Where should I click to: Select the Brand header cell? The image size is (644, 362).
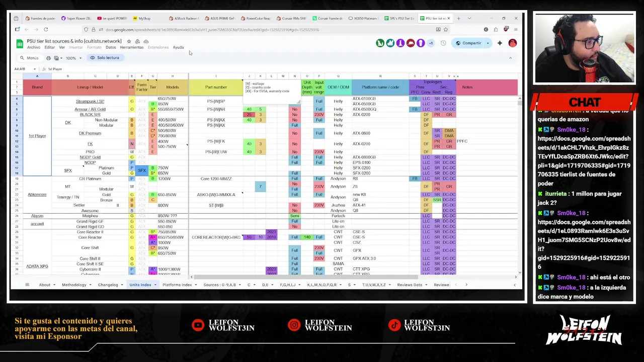37,87
